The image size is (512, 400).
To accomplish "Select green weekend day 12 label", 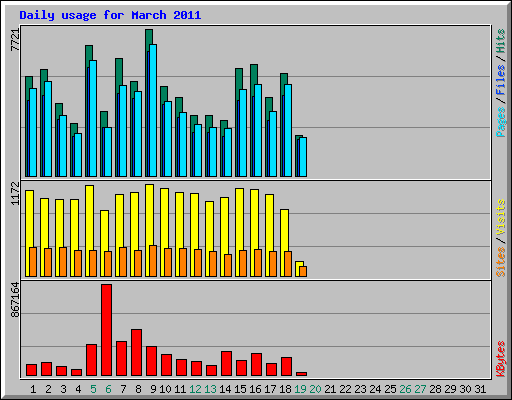I will pos(195,389).
